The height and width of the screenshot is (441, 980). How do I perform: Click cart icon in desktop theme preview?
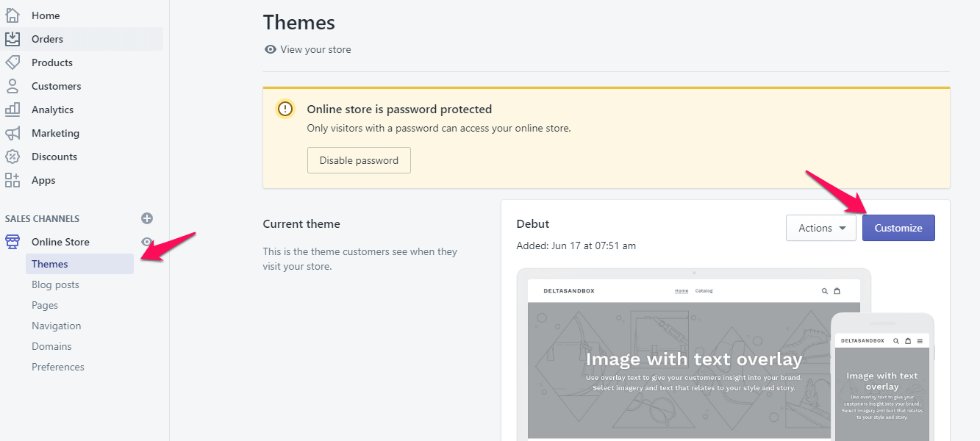pyautogui.click(x=837, y=291)
